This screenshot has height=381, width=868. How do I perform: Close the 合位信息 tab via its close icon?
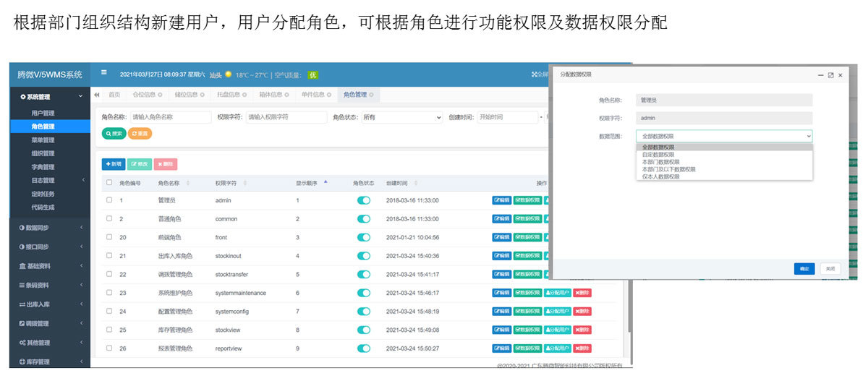click(x=159, y=95)
